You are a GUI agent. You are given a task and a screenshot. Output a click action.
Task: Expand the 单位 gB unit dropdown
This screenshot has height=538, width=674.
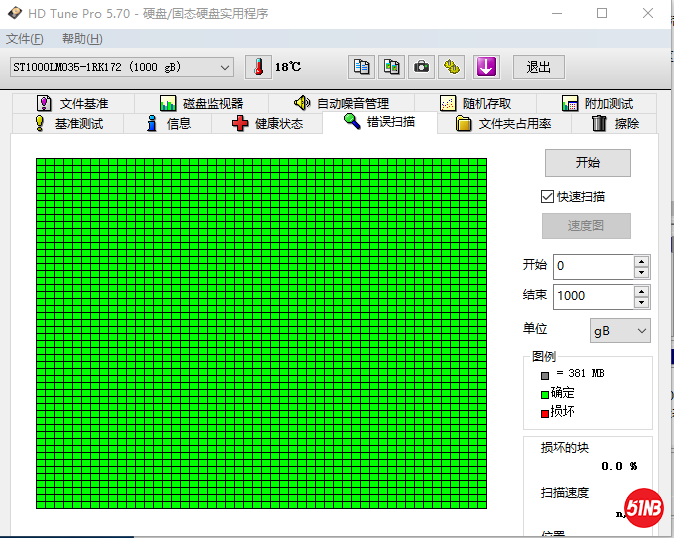coord(620,330)
